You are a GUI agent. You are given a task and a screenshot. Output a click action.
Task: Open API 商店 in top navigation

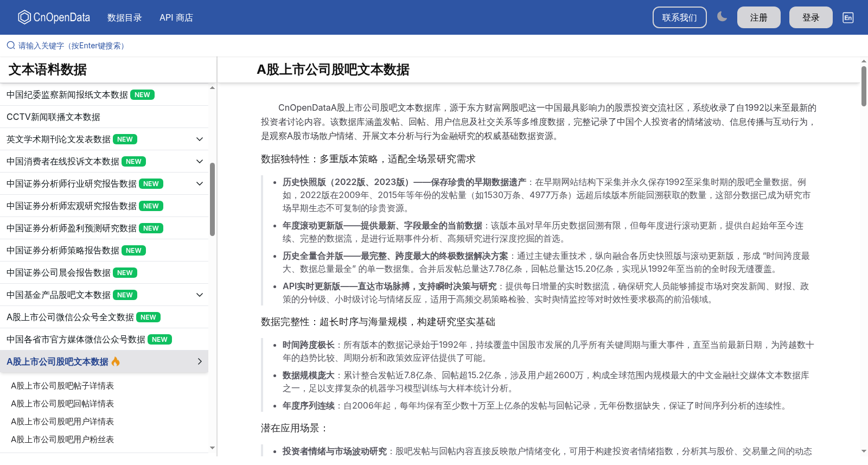click(176, 17)
